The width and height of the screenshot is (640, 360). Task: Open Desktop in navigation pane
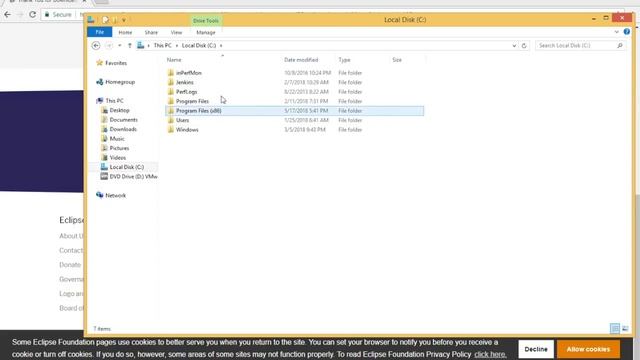coord(119,111)
